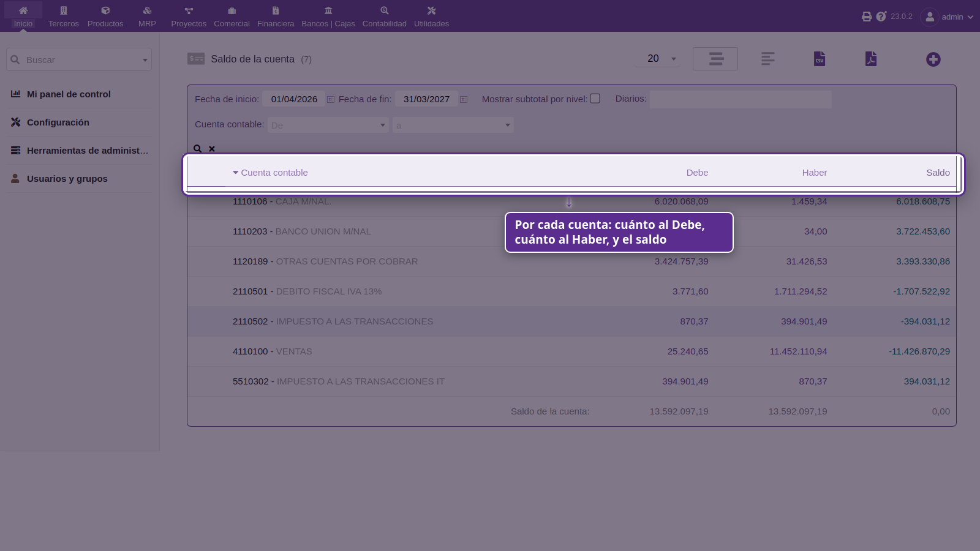Open the Proyectos menu
Screen dimensions: 980x551
(x=189, y=17)
